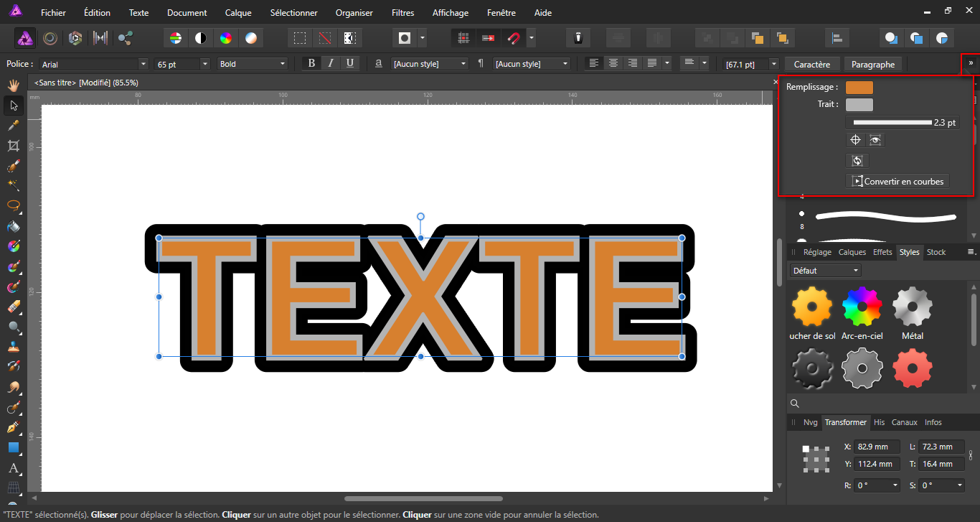Click the Caractère button
The height and width of the screenshot is (522, 980).
tap(812, 64)
